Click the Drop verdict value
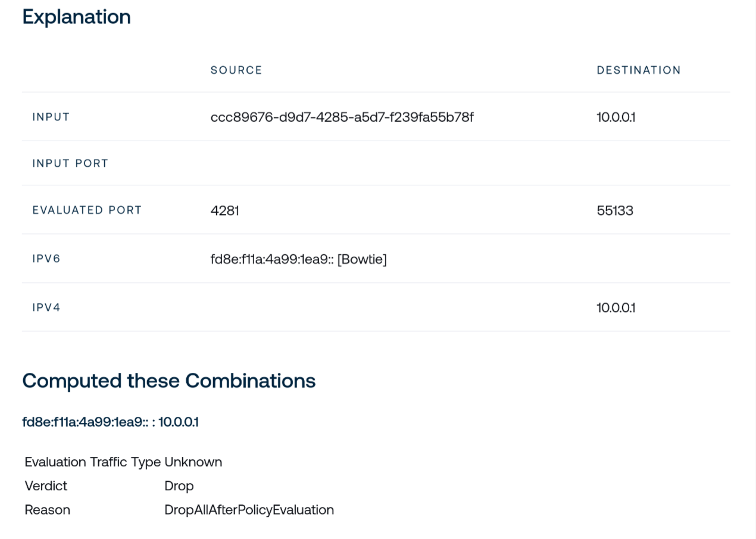 coord(179,486)
